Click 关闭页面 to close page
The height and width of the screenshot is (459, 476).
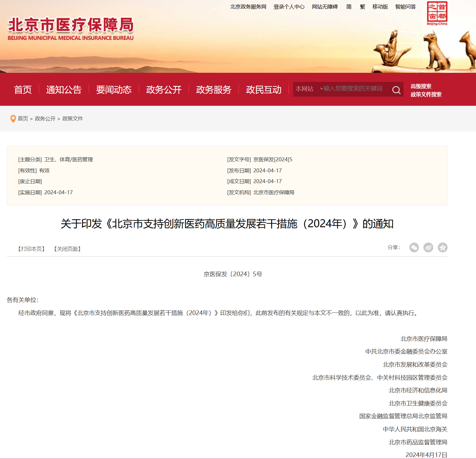(67, 249)
